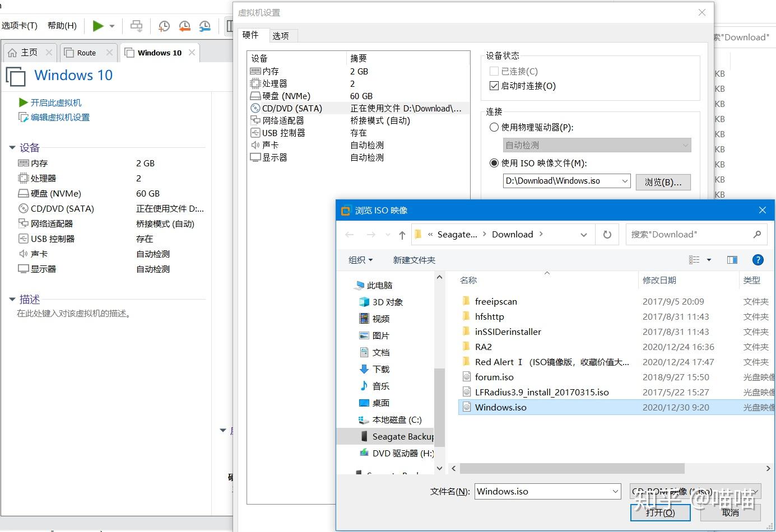The height and width of the screenshot is (532, 776).
Task: Open the power options arrow beside play icon
Action: [x=112, y=26]
